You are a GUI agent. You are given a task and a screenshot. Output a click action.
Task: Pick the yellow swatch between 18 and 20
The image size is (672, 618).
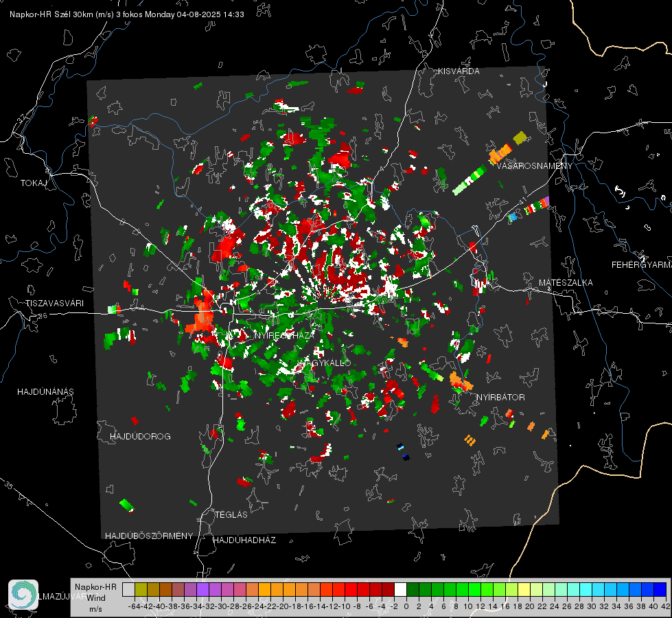(x=524, y=589)
